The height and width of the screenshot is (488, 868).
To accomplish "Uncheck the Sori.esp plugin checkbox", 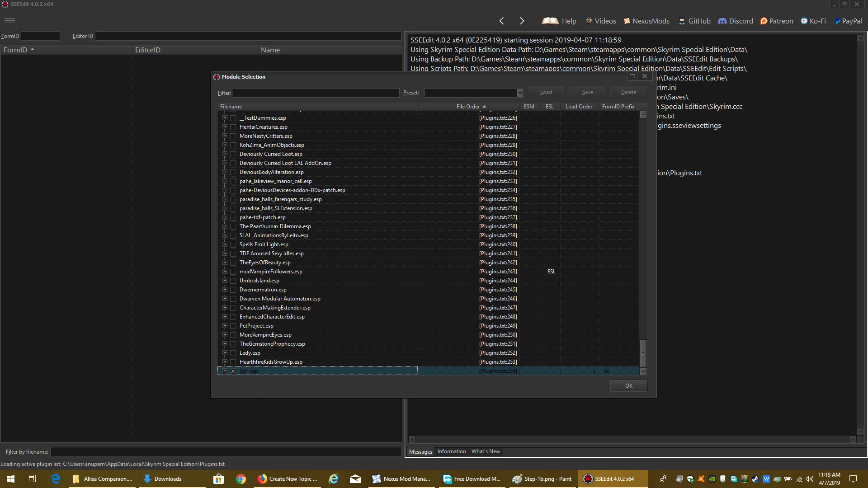I will click(233, 371).
